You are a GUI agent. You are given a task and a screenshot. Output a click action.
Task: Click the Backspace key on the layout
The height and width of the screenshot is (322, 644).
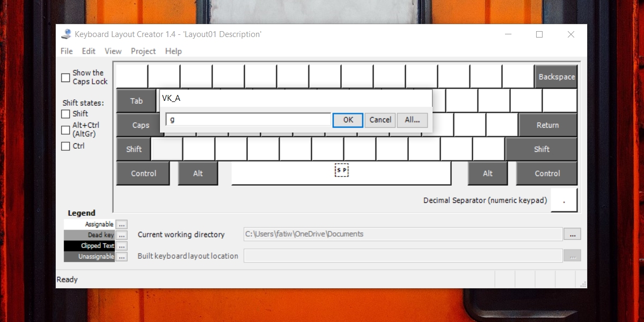click(556, 76)
